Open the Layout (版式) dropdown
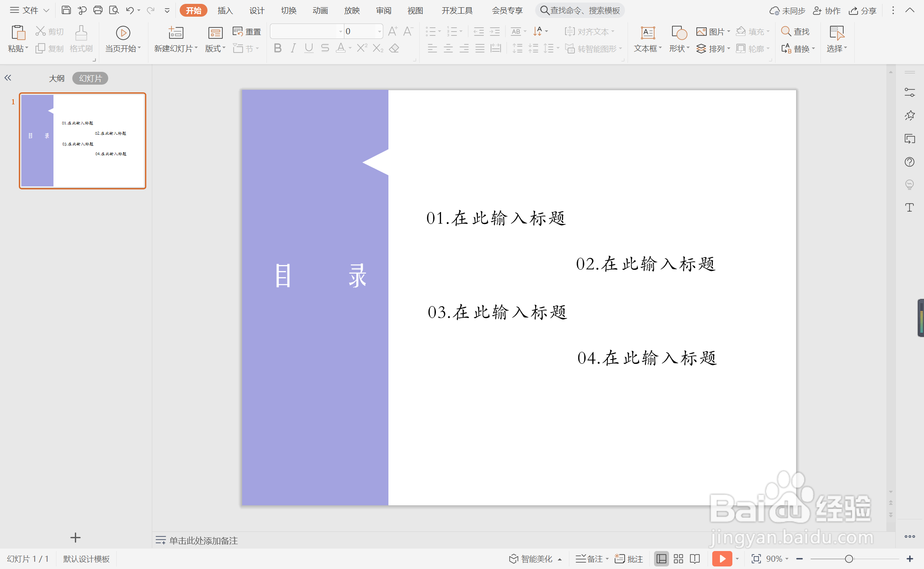The height and width of the screenshot is (569, 924). [x=215, y=49]
